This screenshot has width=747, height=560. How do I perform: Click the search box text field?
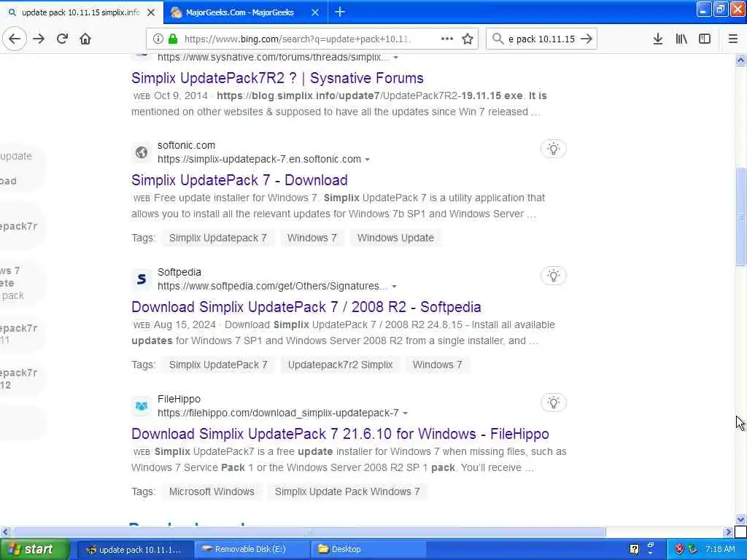click(541, 39)
